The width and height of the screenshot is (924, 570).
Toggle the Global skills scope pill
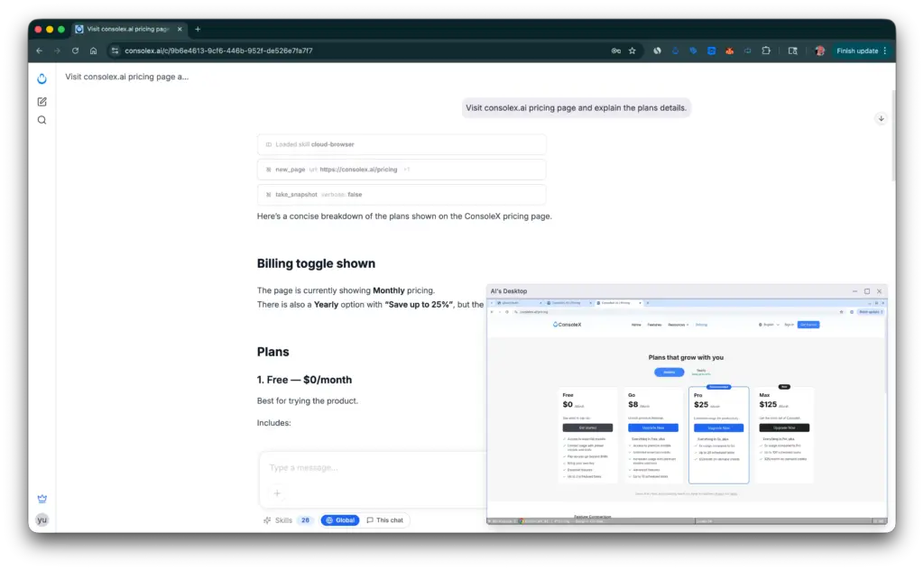pyautogui.click(x=340, y=519)
